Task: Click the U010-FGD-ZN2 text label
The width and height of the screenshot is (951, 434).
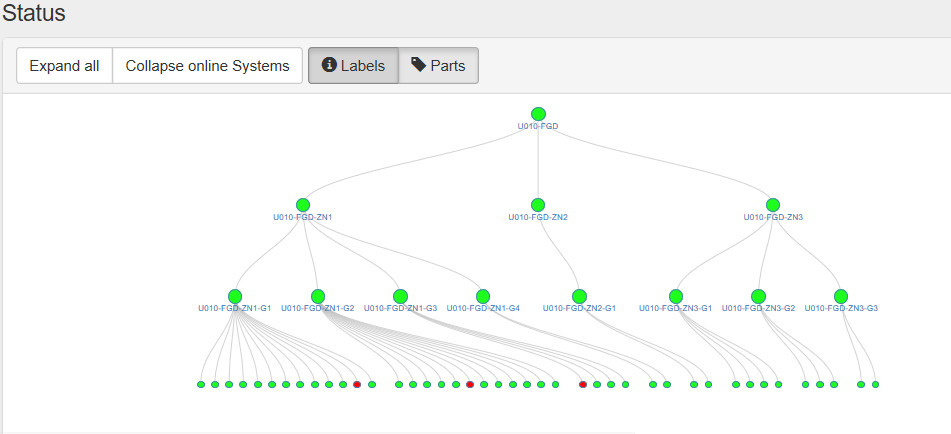Action: coord(538,218)
